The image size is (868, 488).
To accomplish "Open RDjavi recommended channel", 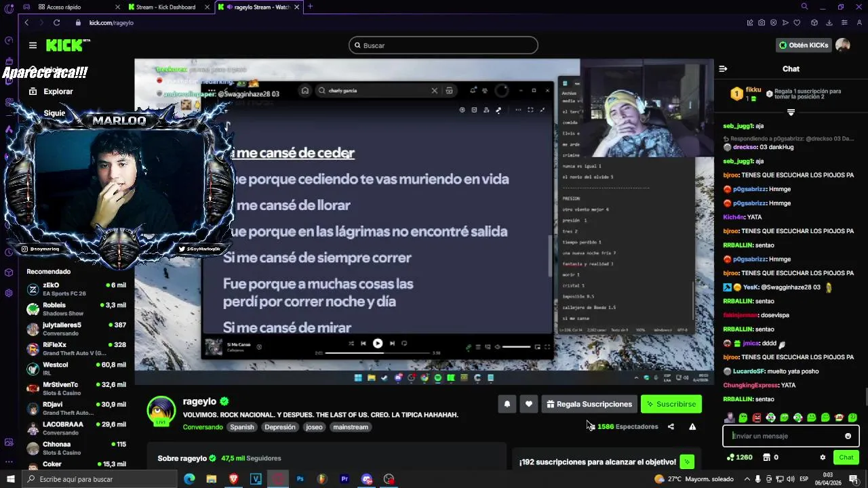I will (x=77, y=408).
